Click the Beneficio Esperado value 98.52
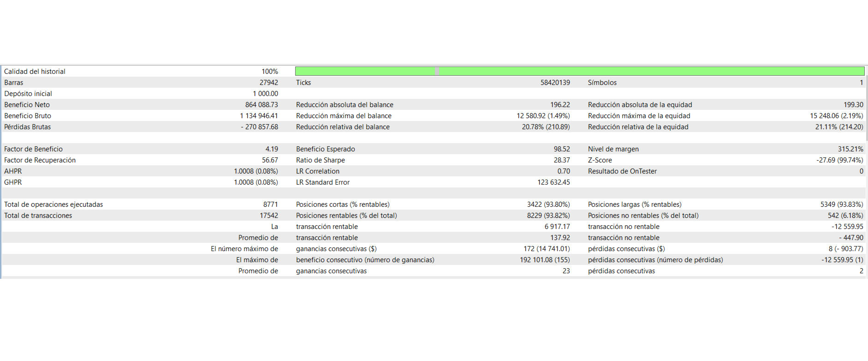Image resolution: width=868 pixels, height=361 pixels. point(562,149)
